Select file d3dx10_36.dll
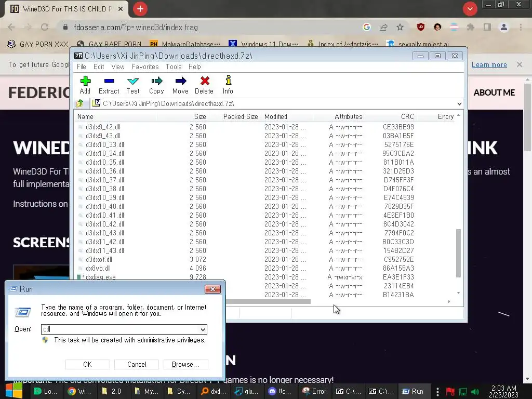The height and width of the screenshot is (399, 532). click(105, 171)
